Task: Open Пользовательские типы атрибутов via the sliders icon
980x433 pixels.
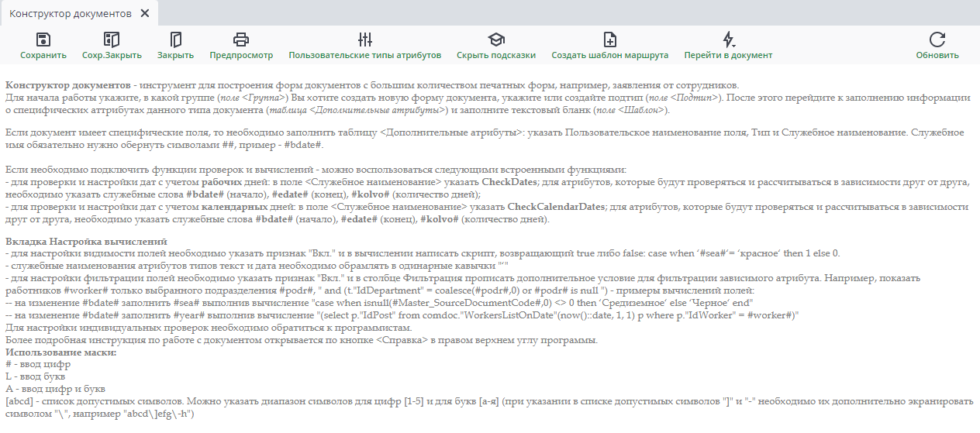Action: 365,40
